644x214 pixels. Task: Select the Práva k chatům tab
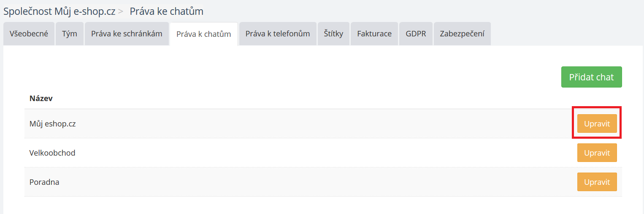[203, 34]
